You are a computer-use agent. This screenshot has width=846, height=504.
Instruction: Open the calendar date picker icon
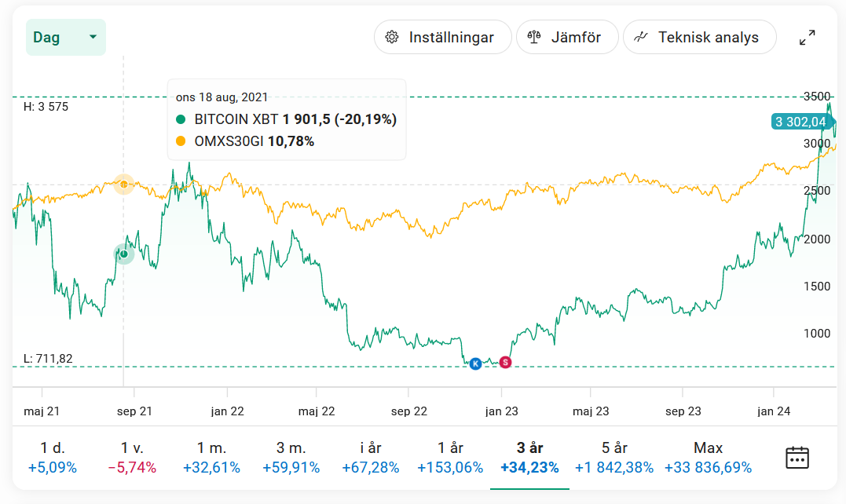click(x=797, y=457)
